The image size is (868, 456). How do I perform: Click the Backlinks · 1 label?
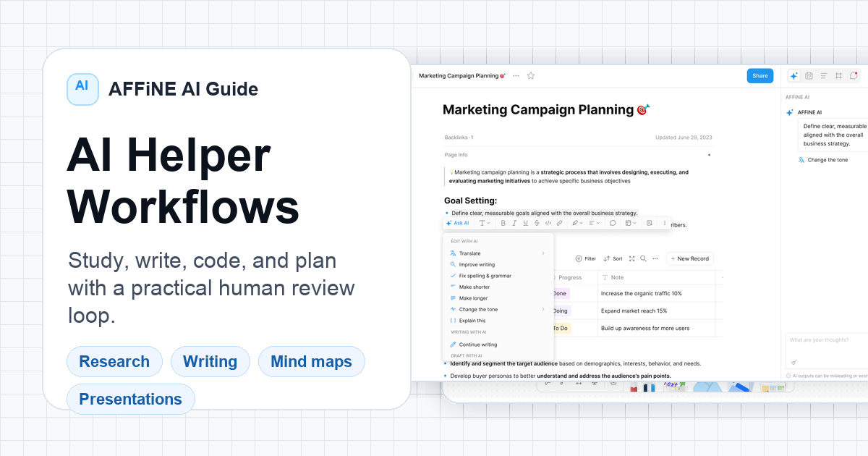[x=459, y=138]
